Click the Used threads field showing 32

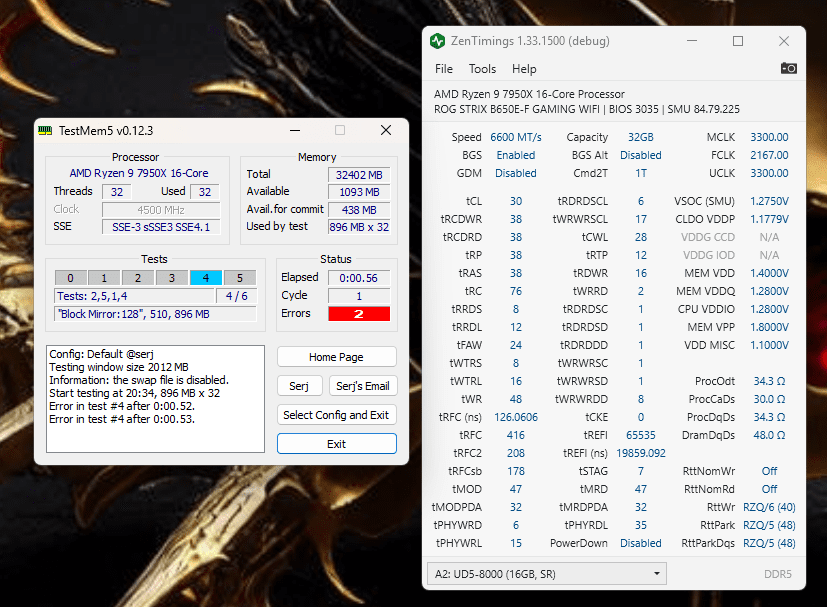(x=205, y=192)
